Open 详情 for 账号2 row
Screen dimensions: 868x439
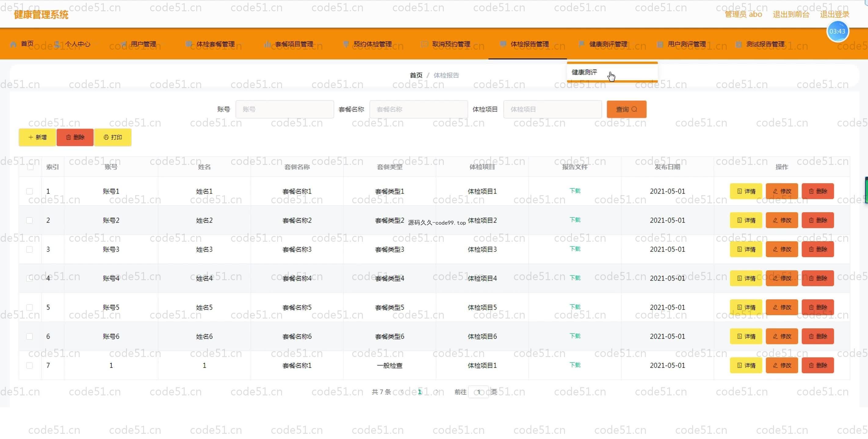coord(746,220)
